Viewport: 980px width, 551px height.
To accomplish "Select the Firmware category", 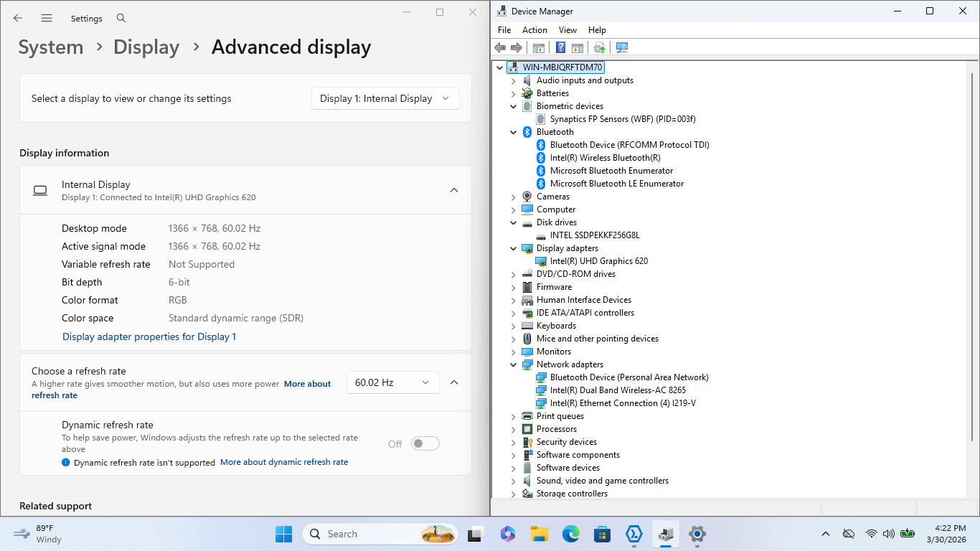I will click(554, 287).
